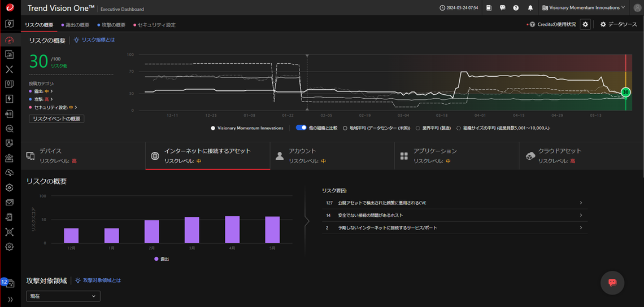Select the 業界平均 (製造) radio option
644x307 pixels.
click(417, 128)
